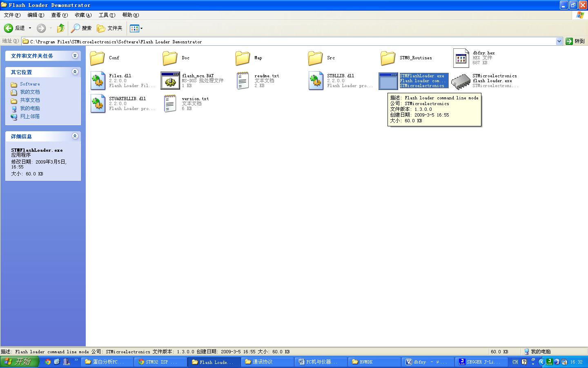Open the 工具(T) menu

click(x=107, y=15)
